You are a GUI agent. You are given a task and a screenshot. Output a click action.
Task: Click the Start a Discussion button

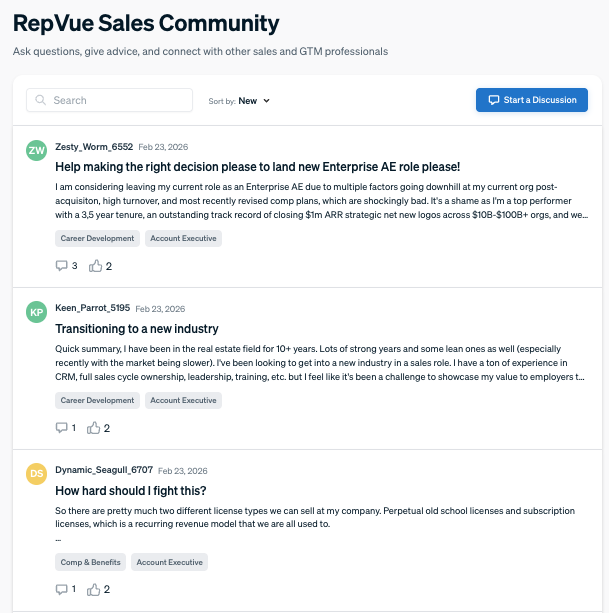click(x=532, y=100)
